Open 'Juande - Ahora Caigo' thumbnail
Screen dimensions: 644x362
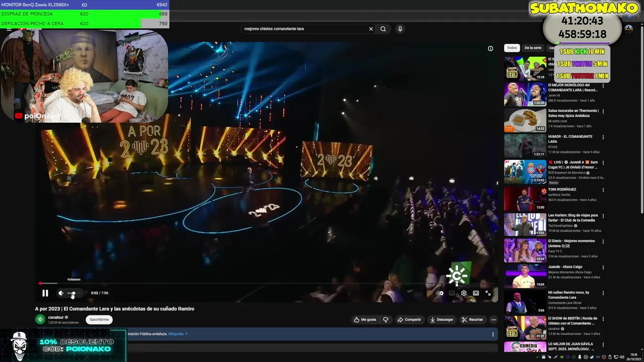(525, 276)
